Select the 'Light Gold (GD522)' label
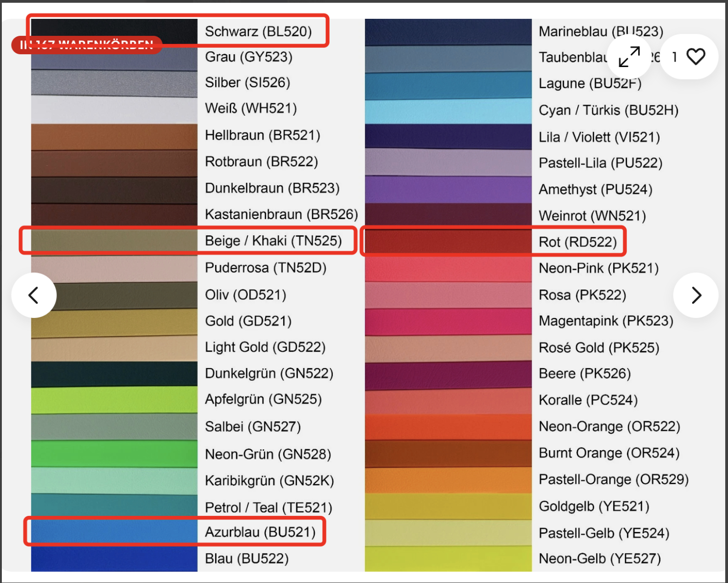This screenshot has height=583, width=728. click(x=265, y=347)
